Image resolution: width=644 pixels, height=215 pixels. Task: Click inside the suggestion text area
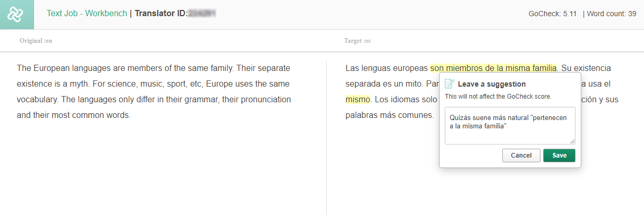coord(510,126)
